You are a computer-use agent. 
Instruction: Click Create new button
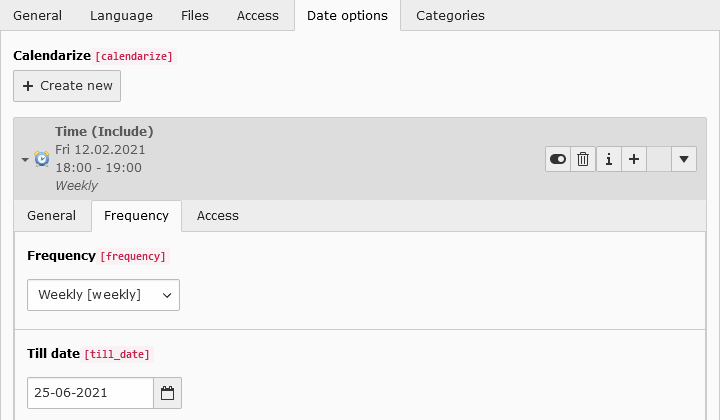[x=67, y=86]
